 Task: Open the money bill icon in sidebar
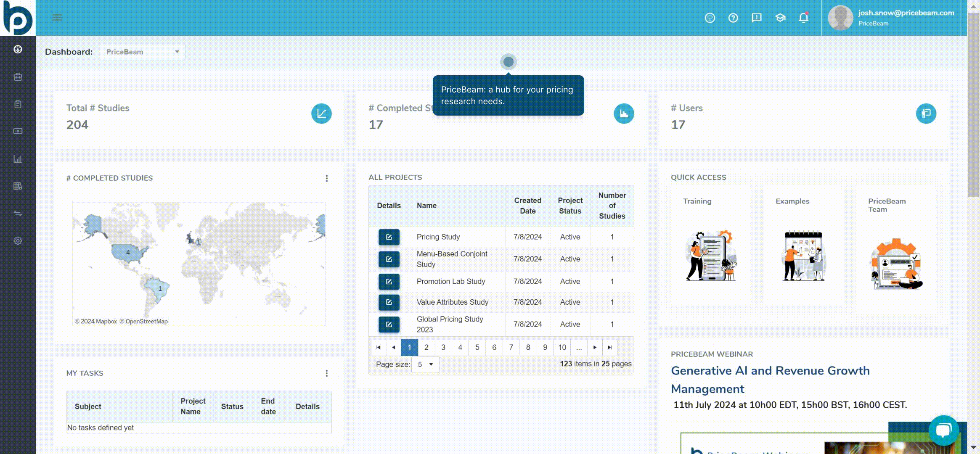point(18,131)
